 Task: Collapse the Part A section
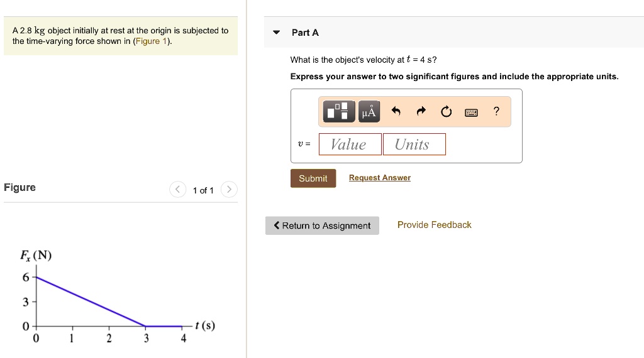coord(276,33)
